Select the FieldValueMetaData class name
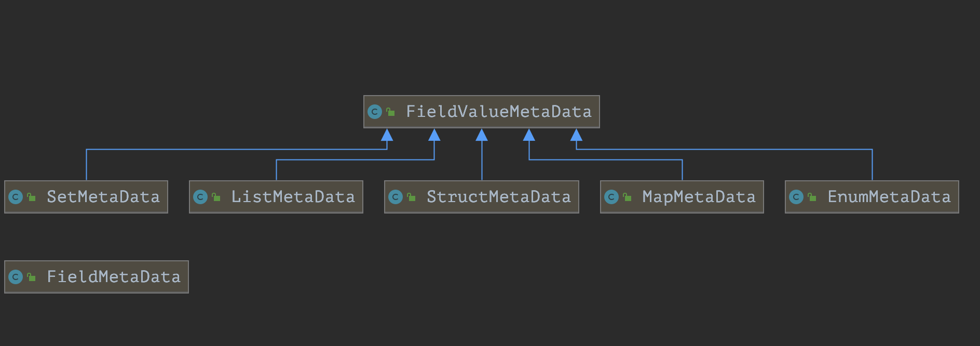 click(x=498, y=112)
